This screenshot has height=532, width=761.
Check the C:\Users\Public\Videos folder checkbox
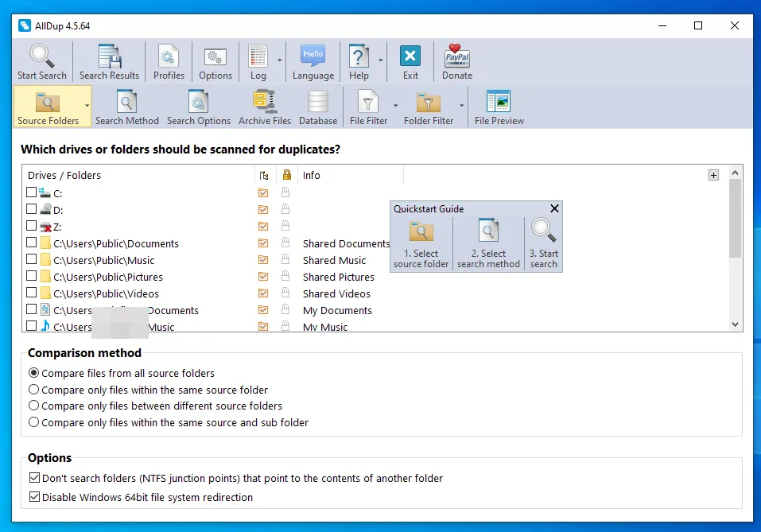pyautogui.click(x=32, y=293)
